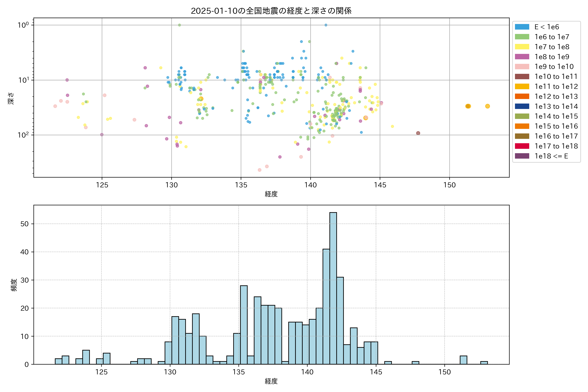Click the '1e15 to 1e16' legend label

(556, 126)
